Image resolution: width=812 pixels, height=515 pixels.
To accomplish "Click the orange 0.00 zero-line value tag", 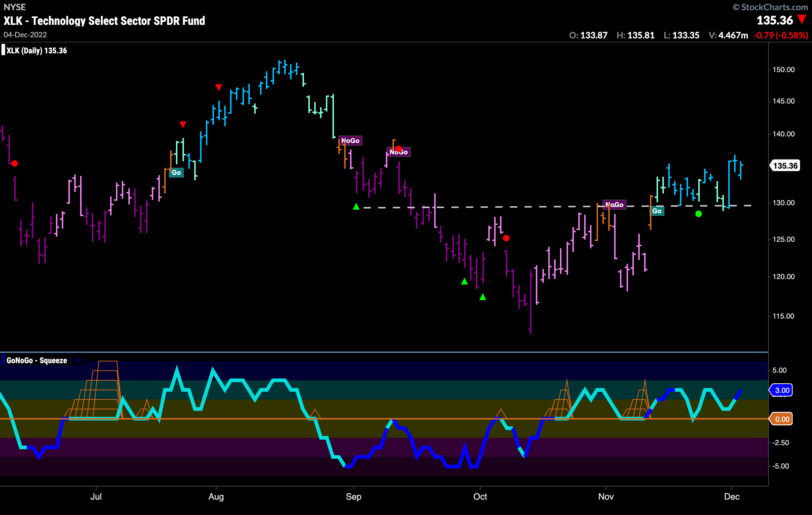I will click(x=782, y=419).
